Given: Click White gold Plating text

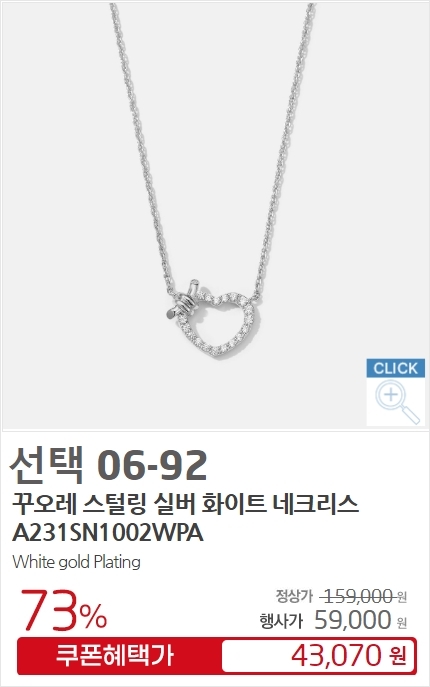Looking at the screenshot, I should [76, 562].
